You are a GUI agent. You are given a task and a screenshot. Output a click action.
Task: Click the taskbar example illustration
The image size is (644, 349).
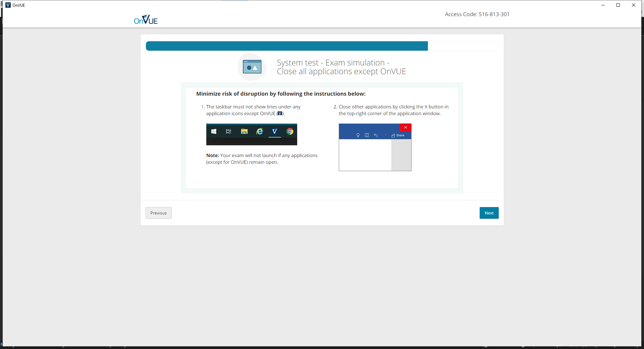(252, 134)
